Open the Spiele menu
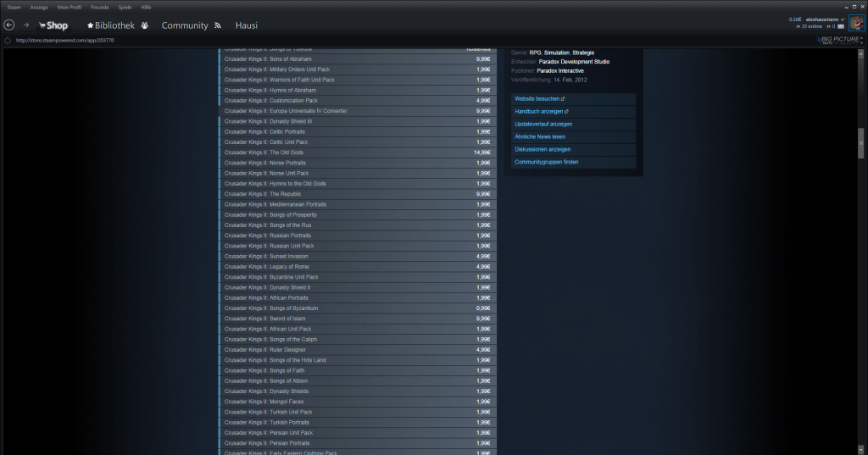 pos(125,7)
